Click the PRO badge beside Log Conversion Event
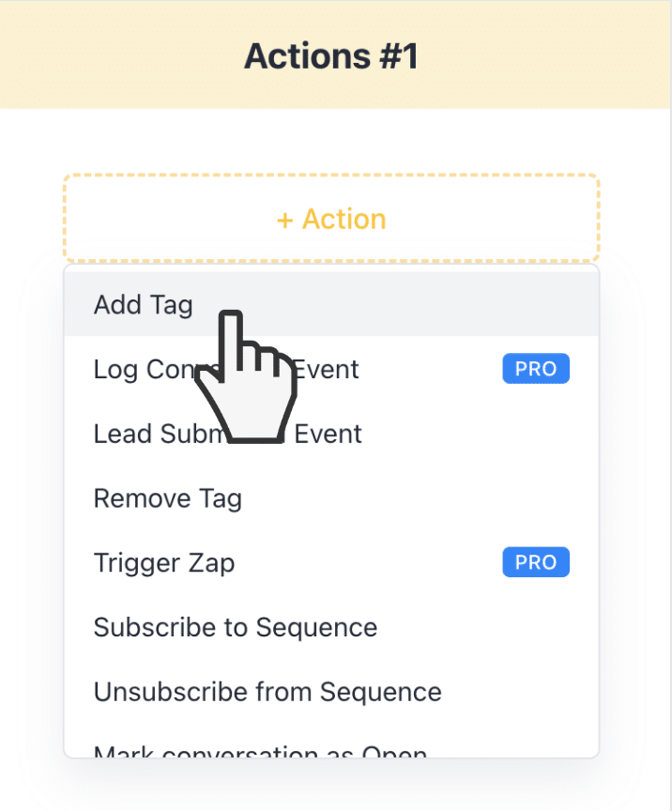 click(535, 369)
